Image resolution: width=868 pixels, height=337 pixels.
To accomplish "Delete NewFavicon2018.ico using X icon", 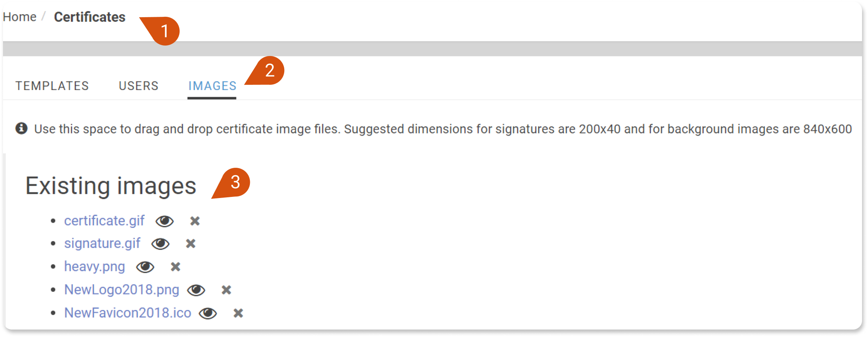I will click(238, 313).
